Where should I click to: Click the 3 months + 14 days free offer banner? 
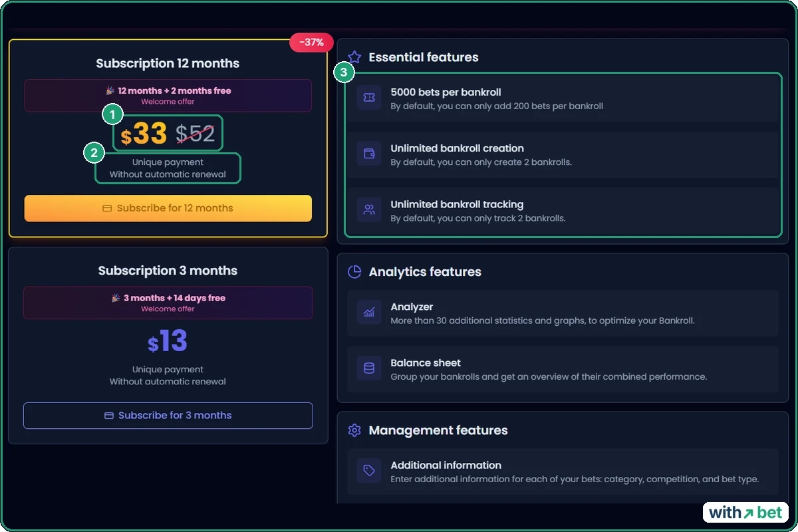point(168,303)
